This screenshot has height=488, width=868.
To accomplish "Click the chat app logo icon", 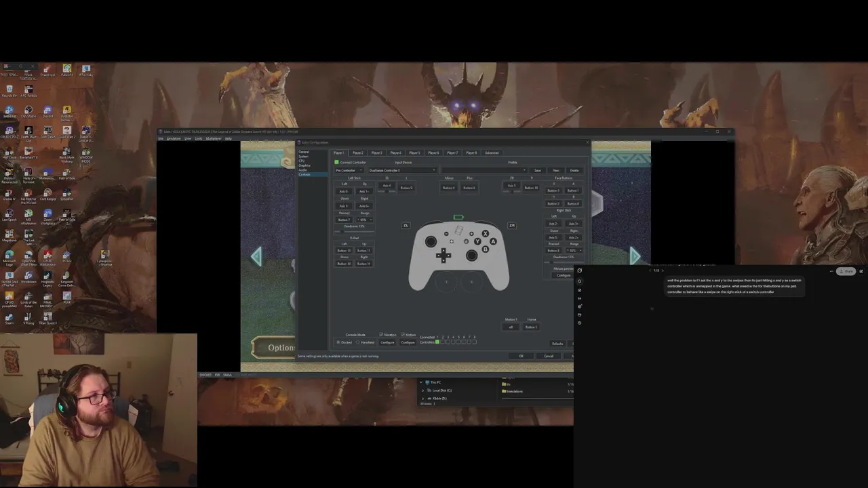I will (579, 270).
